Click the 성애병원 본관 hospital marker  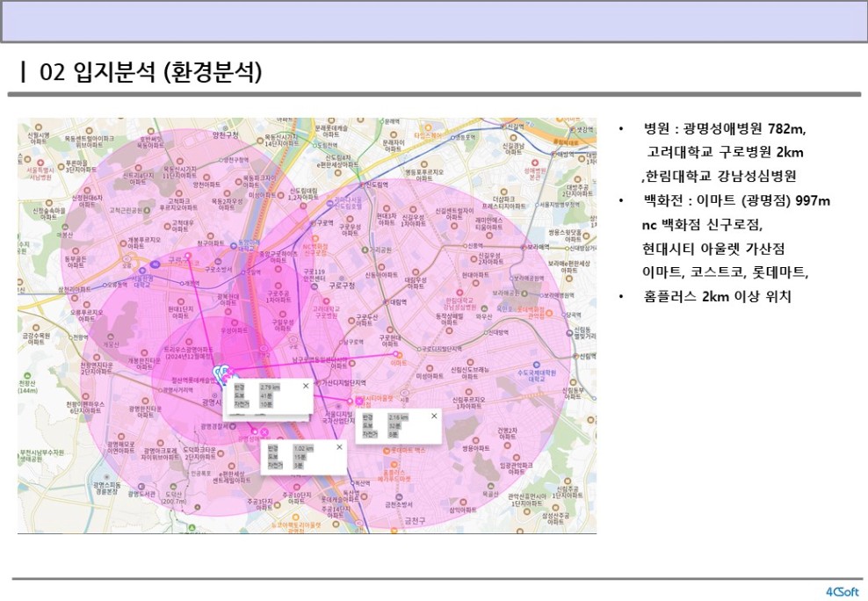(x=535, y=163)
